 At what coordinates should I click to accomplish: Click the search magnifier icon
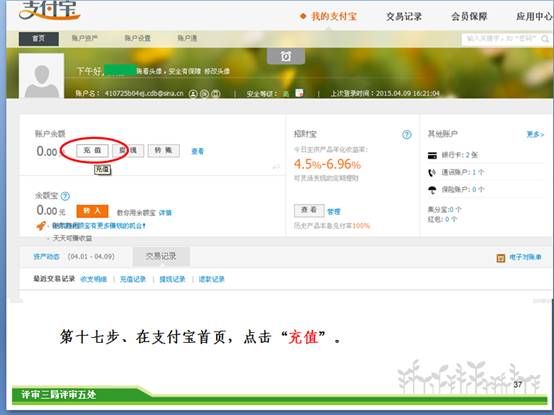click(x=545, y=38)
